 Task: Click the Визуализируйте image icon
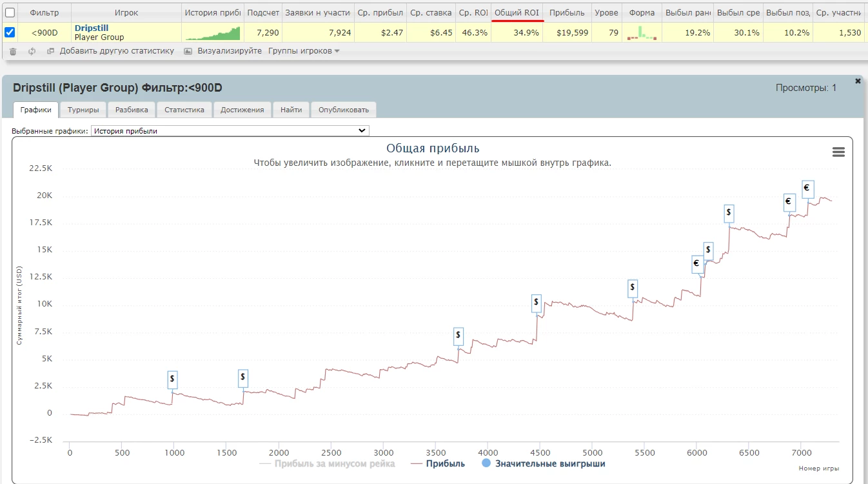pyautogui.click(x=188, y=51)
